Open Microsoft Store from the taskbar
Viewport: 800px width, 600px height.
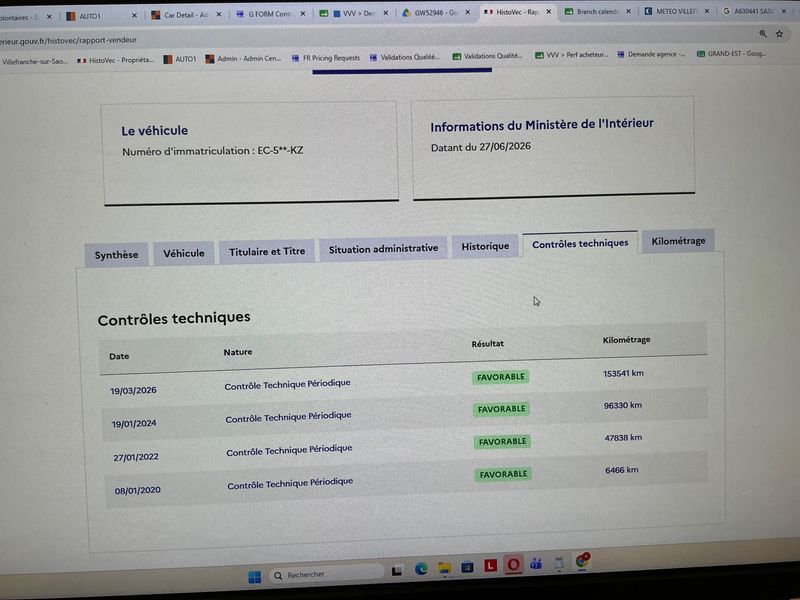(467, 566)
